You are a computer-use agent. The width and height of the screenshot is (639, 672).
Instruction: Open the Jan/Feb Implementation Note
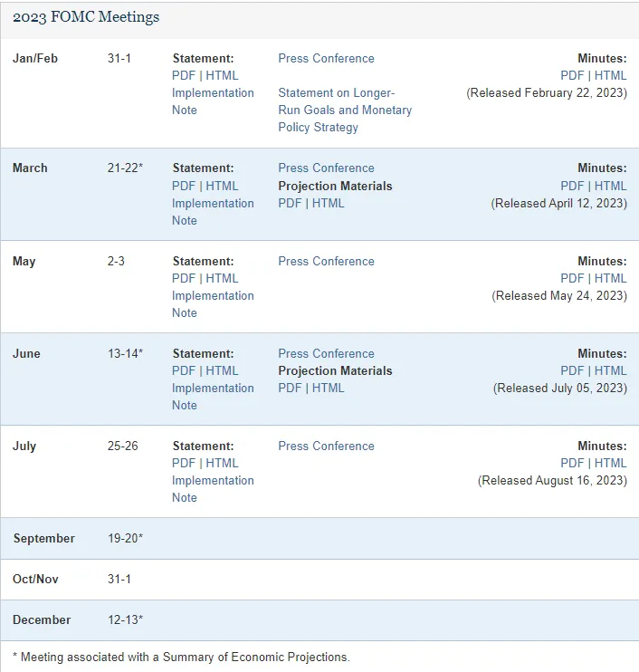[x=213, y=101]
